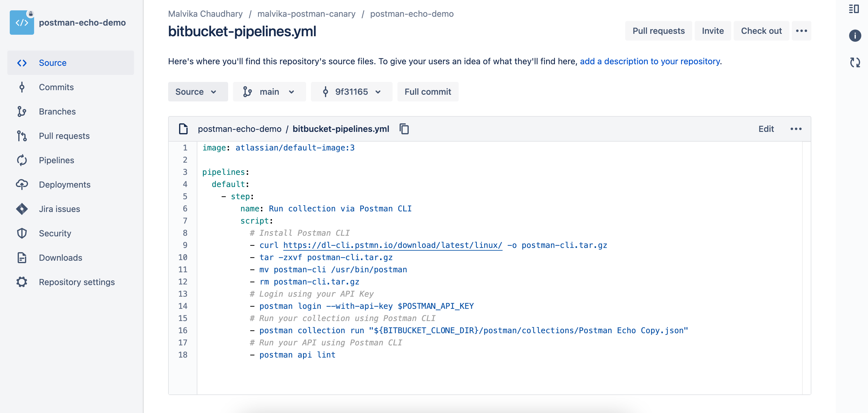The height and width of the screenshot is (413, 868).
Task: Open malvika-postman-canary breadcrumb link
Action: coord(306,14)
